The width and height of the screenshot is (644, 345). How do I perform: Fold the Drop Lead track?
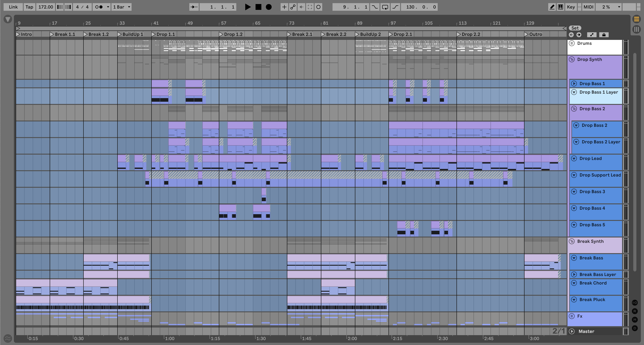(574, 158)
